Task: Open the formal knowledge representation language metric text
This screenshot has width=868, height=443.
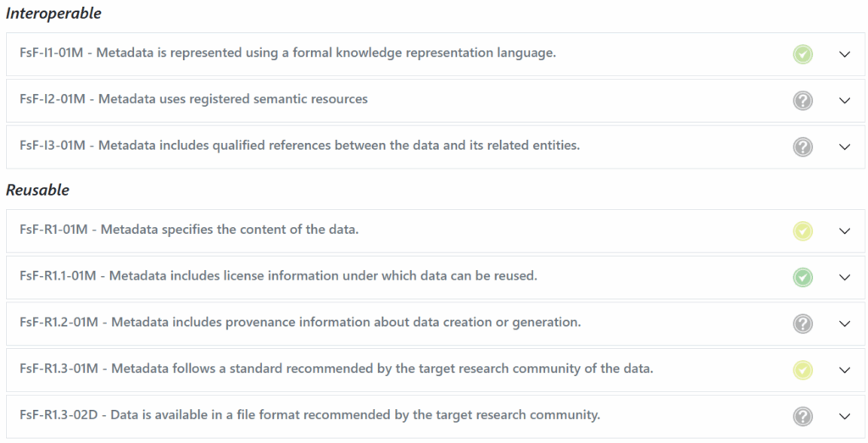Action: 288,53
